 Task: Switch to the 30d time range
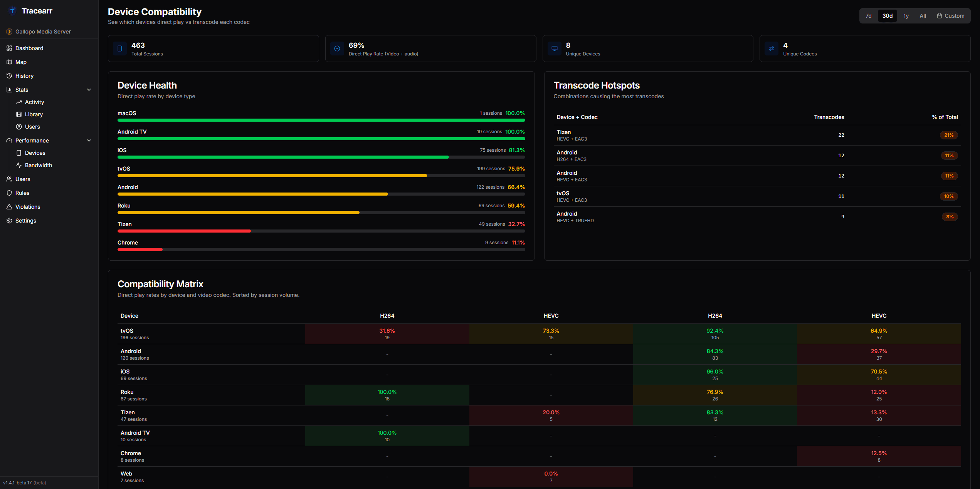tap(887, 15)
